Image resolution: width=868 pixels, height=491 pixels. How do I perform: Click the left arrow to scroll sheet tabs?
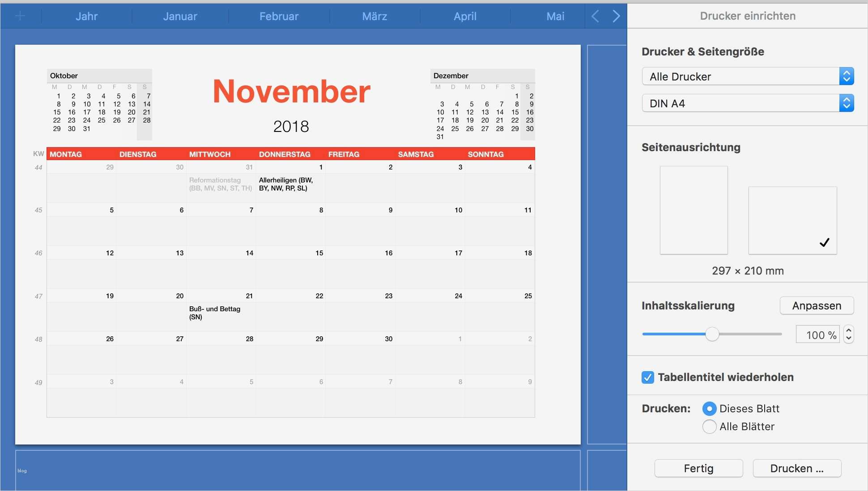594,16
